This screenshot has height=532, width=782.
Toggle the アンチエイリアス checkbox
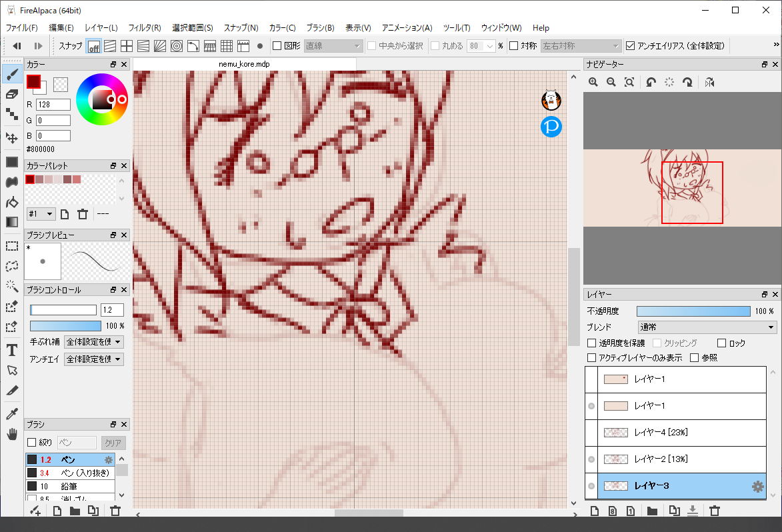tap(631, 46)
